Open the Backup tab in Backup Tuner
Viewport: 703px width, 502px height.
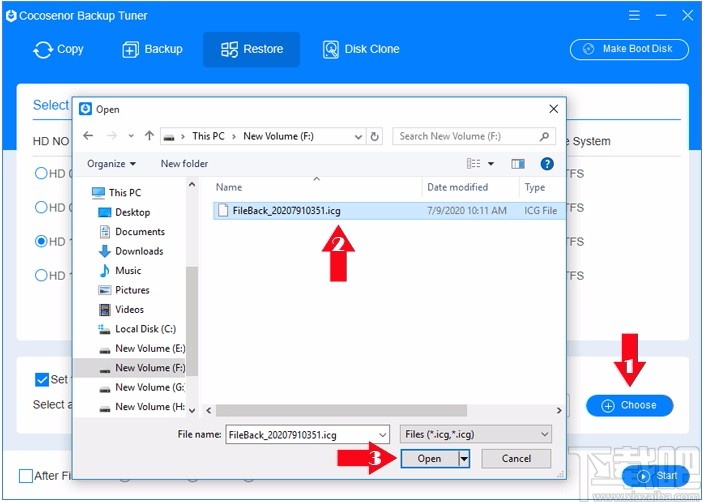coord(152,49)
